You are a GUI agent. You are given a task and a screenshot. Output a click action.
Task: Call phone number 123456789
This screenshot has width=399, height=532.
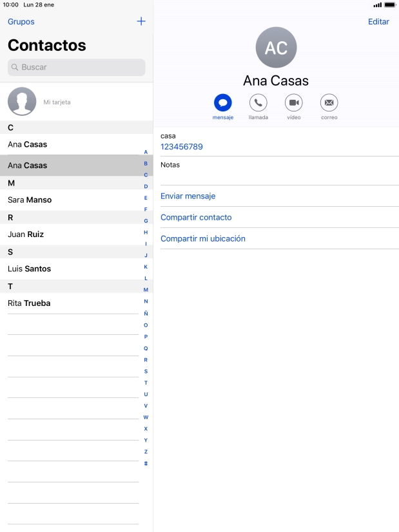182,147
